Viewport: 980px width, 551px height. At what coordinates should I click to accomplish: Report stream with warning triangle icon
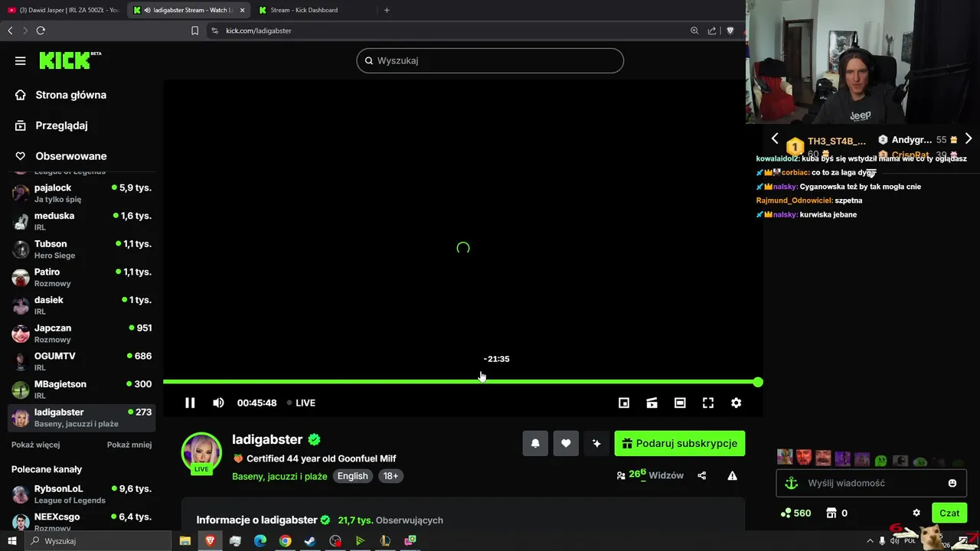[732, 475]
